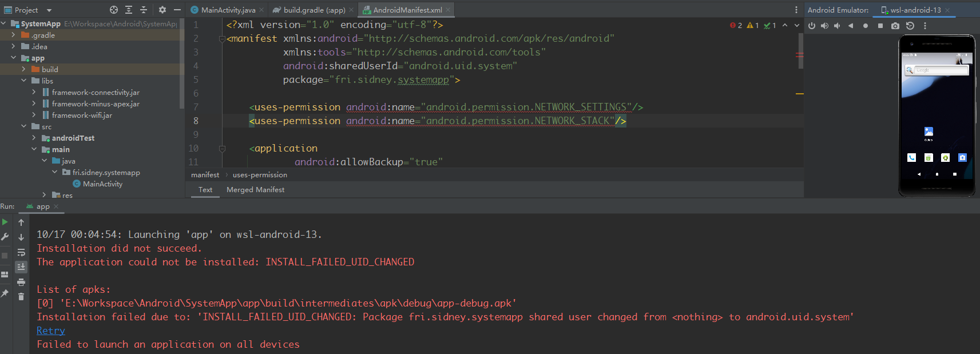
Task: Click locate-in-project target icon
Action: tap(113, 10)
